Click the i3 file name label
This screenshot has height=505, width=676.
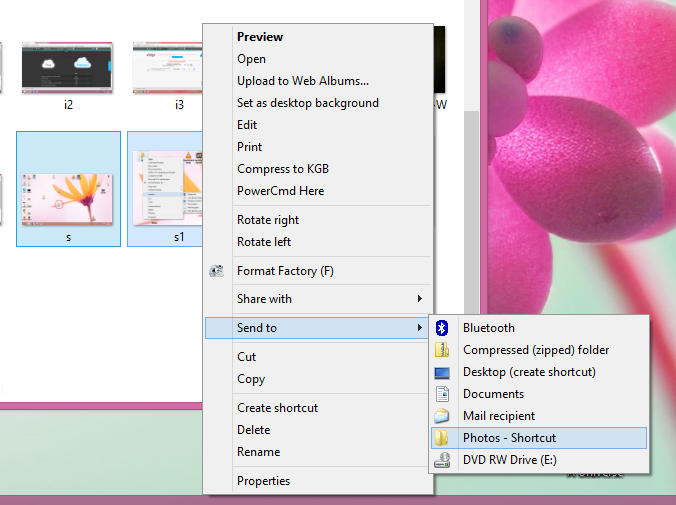point(179,105)
